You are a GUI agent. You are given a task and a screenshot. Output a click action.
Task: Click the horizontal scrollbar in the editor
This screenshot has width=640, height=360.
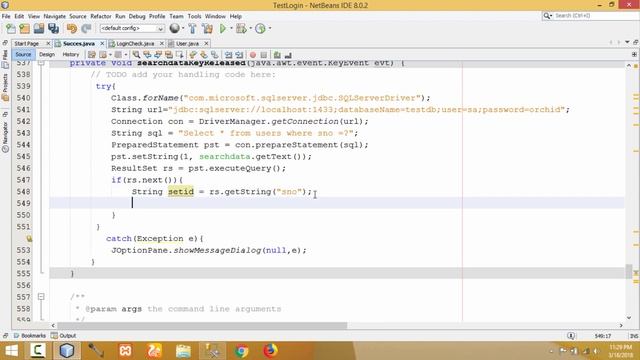point(202,326)
